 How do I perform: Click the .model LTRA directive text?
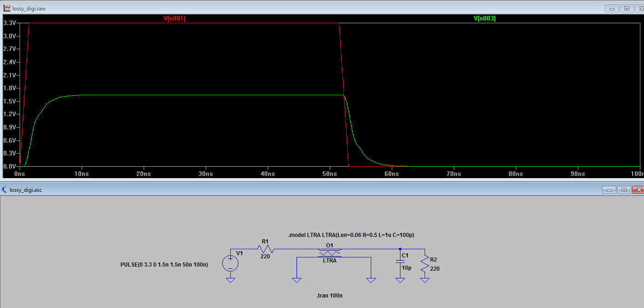(351, 235)
